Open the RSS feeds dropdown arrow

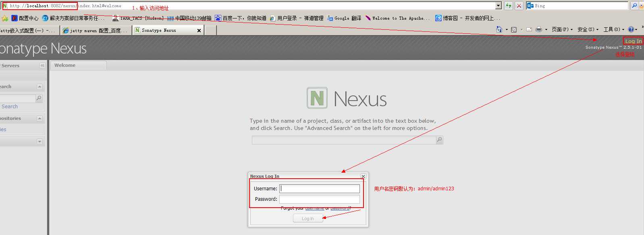[521, 29]
